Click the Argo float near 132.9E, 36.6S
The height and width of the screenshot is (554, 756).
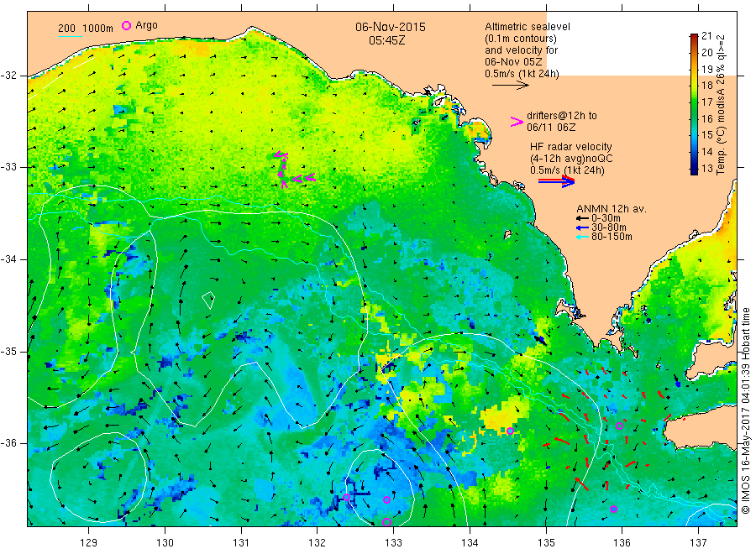pos(386,499)
